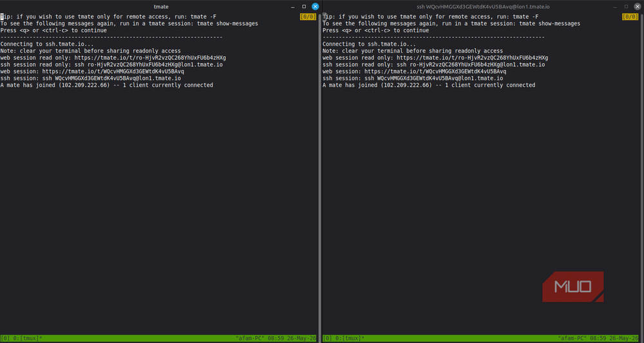Screen dimensions: 644x343
Task: Click 'ssh session read only' line in the tmate window
Action: tap(111, 65)
